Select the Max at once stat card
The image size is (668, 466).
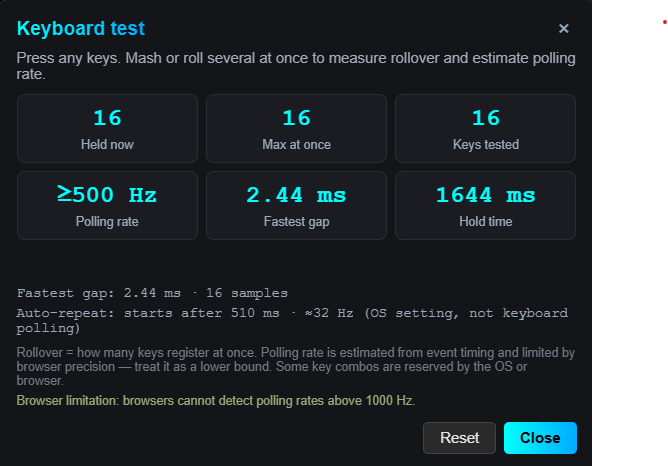[297, 128]
